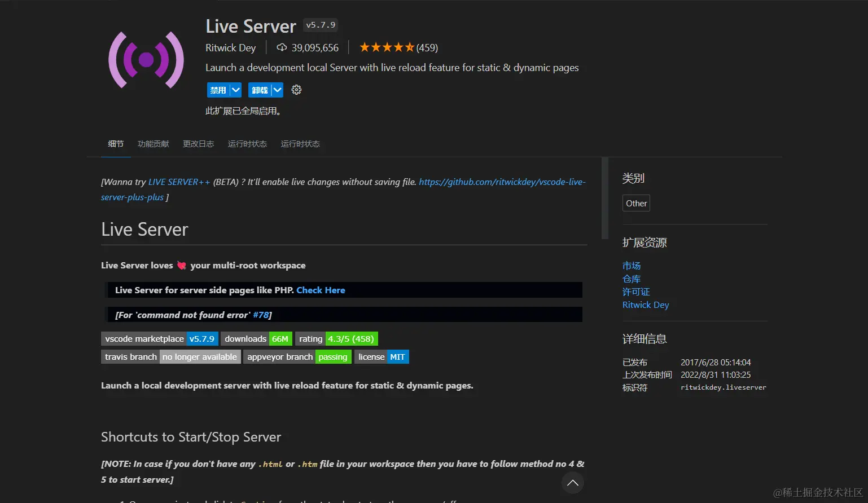Click the 卸载 (uninstall) button
The image size is (868, 503).
click(260, 90)
